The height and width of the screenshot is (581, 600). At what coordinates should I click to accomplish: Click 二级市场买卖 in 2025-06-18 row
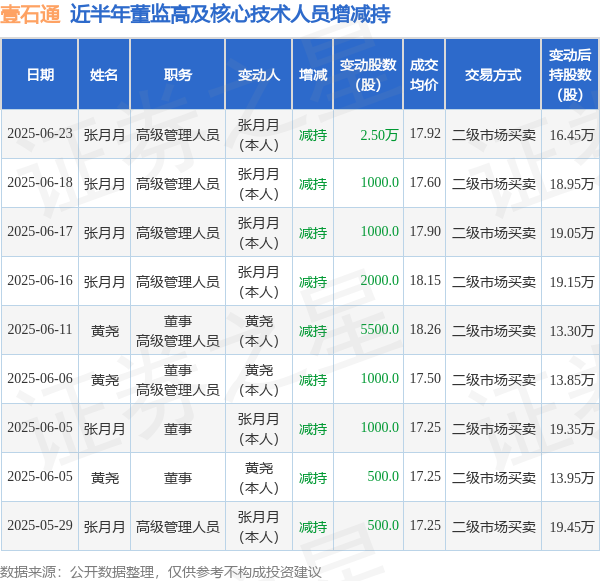[x=494, y=184]
